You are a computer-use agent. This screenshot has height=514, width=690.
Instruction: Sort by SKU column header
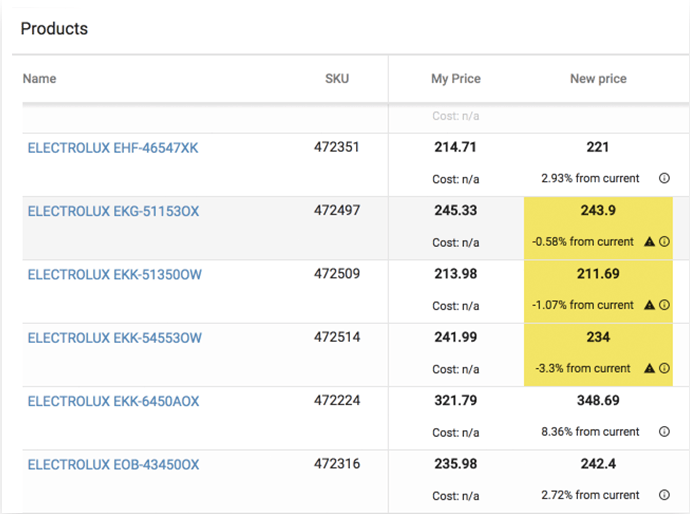(x=337, y=79)
